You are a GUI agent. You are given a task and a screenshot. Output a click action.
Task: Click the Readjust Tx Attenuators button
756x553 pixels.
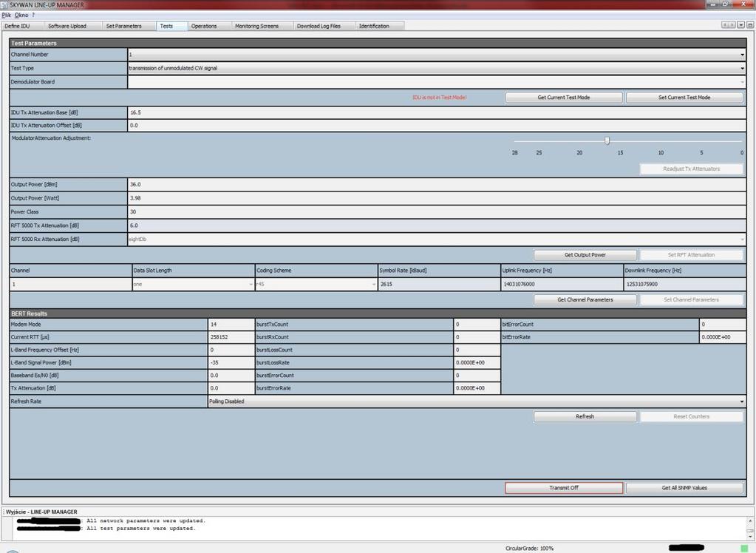tap(691, 169)
